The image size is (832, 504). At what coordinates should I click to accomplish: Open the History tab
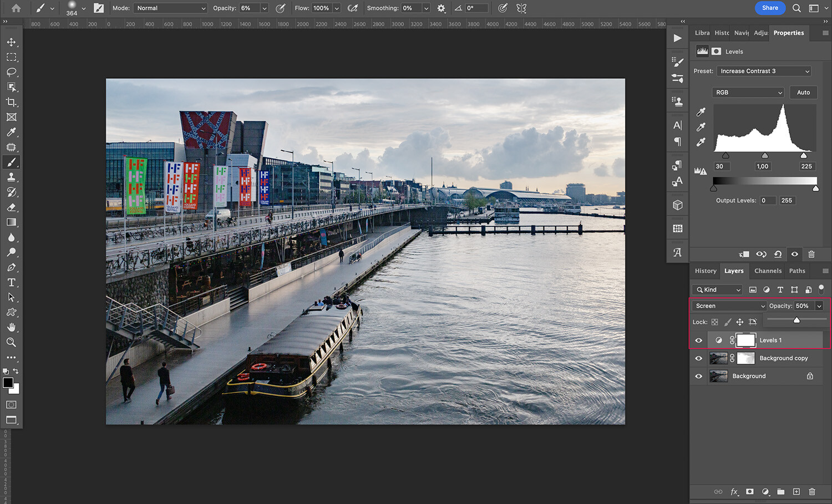[705, 271]
